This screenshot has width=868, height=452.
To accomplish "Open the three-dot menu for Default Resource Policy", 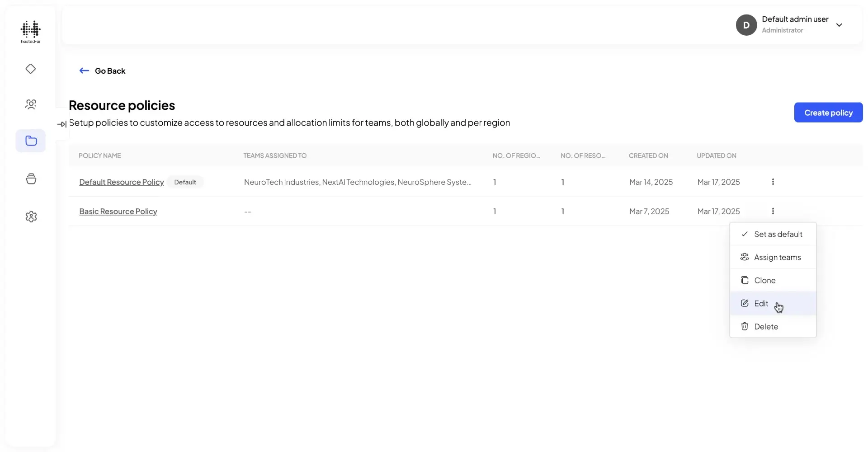I will (x=773, y=182).
